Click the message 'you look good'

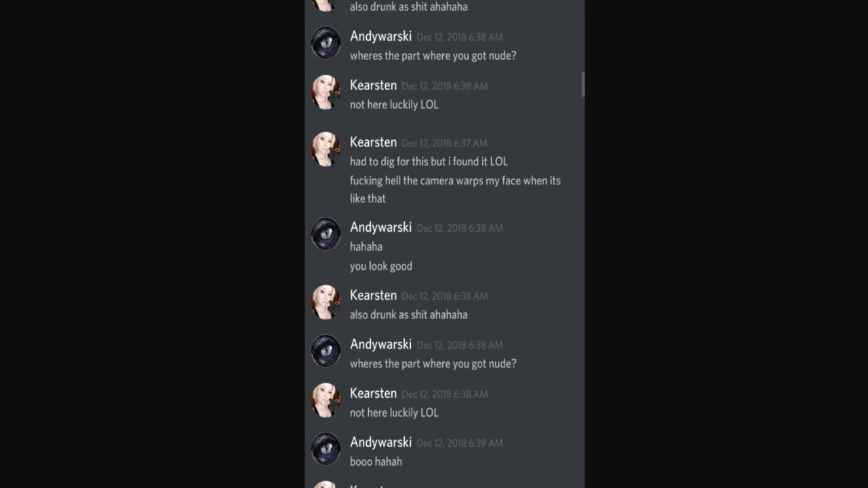[381, 266]
